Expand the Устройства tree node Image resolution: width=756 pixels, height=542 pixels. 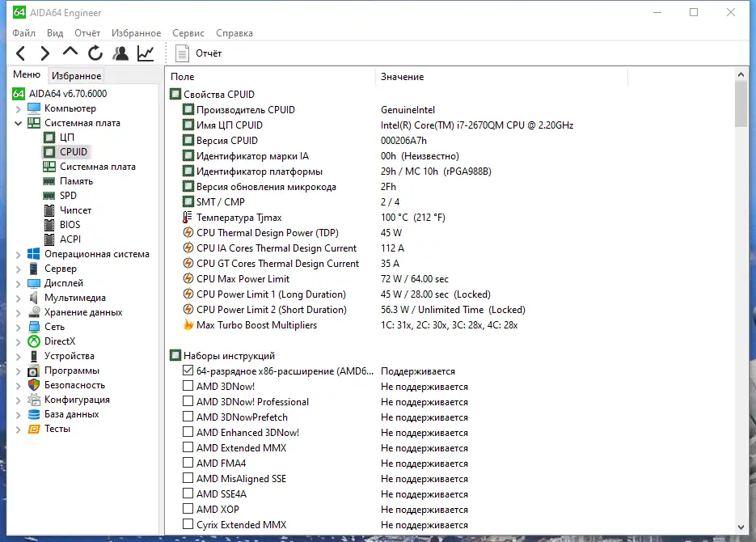tap(17, 355)
